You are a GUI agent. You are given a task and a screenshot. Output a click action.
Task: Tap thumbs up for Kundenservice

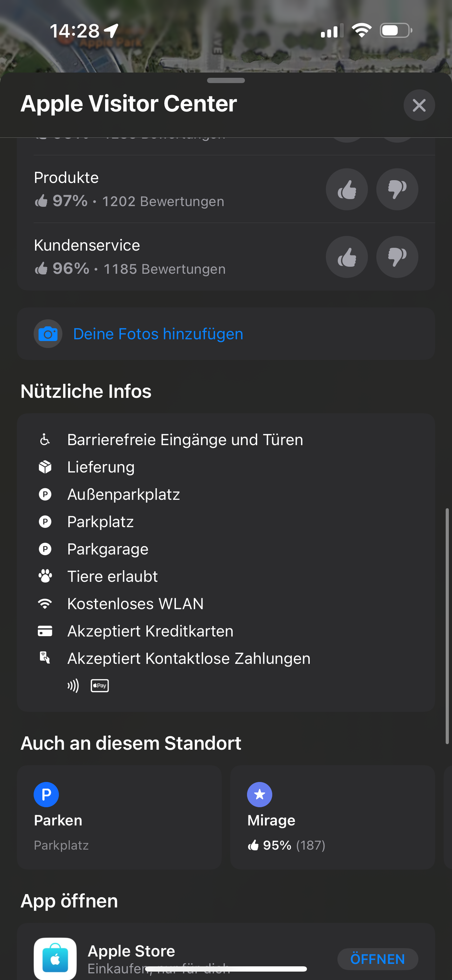(x=347, y=257)
